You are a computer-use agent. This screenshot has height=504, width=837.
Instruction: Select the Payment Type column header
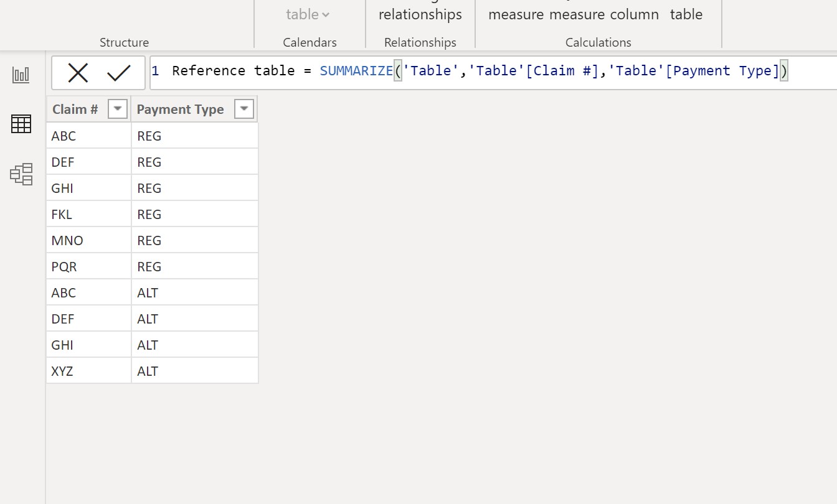pyautogui.click(x=194, y=110)
